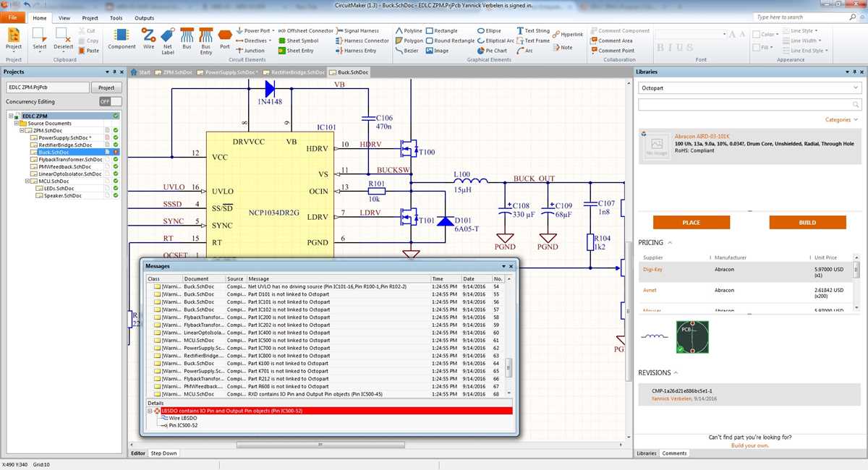Image resolution: width=868 pixels, height=470 pixels.
Task: Switch to the Outputs ribbon tab
Action: (x=145, y=17)
